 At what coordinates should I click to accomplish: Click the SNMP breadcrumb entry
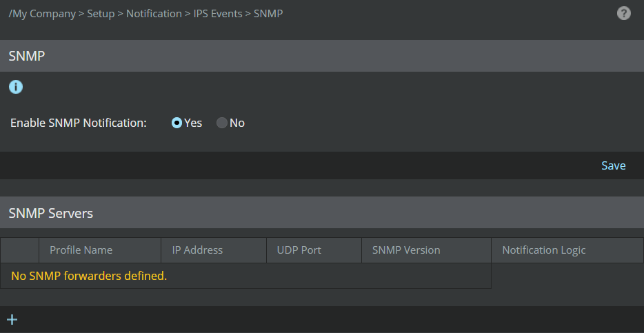(268, 14)
